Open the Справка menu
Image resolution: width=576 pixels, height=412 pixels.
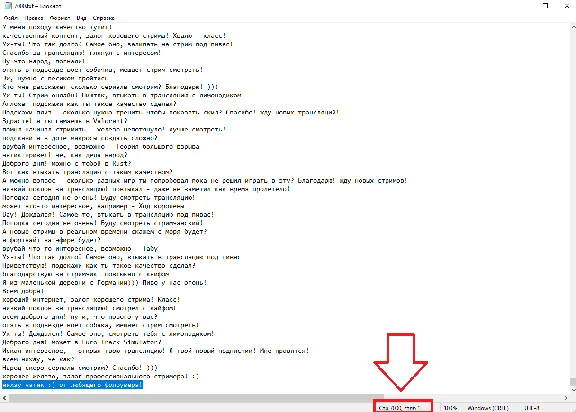[x=104, y=18]
